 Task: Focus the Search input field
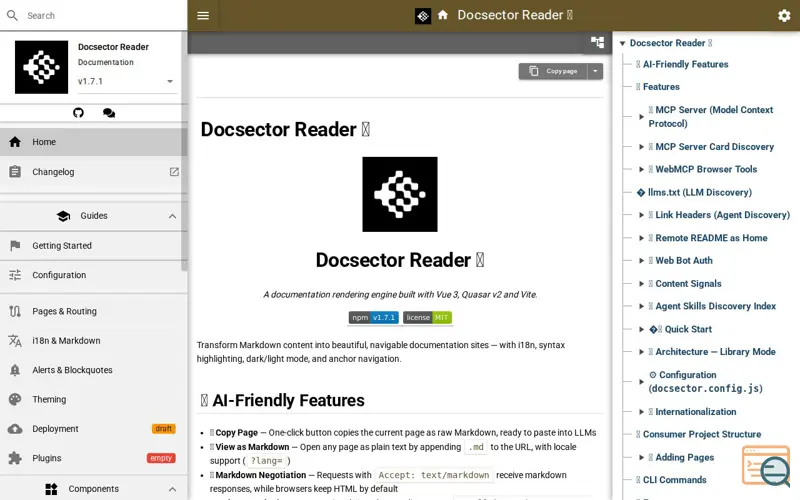click(x=105, y=16)
